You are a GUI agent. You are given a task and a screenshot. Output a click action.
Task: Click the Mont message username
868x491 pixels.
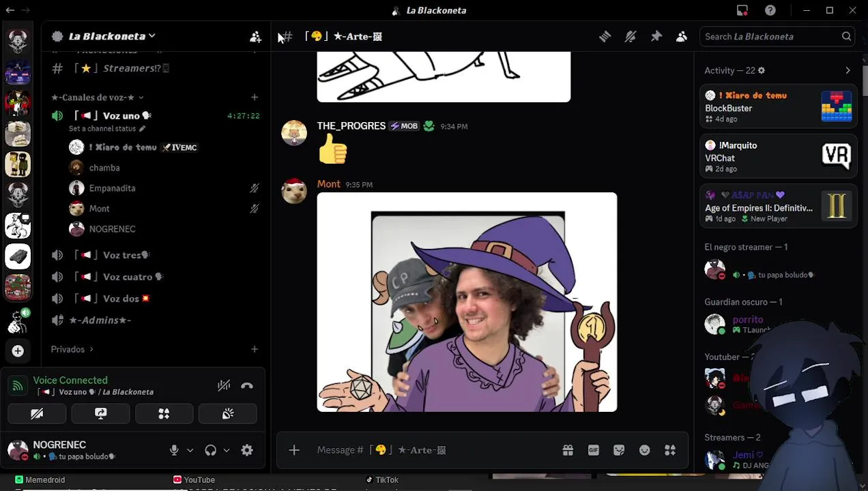point(328,184)
